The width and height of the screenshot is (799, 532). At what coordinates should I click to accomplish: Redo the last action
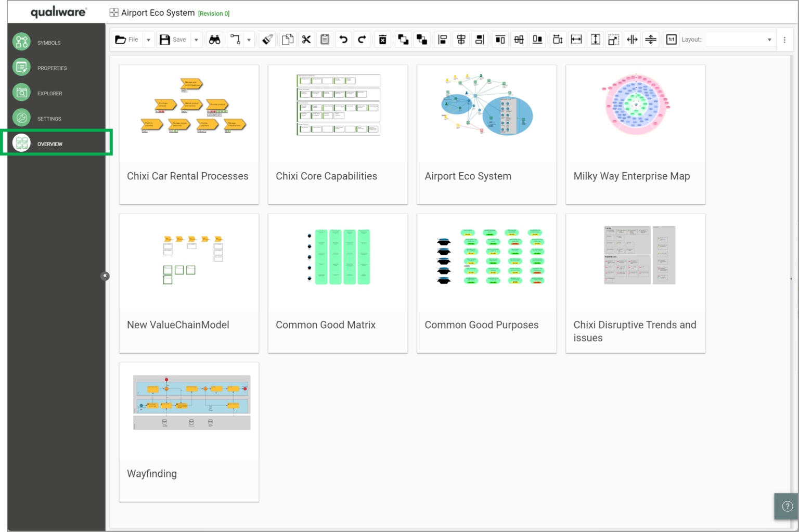[x=362, y=39]
